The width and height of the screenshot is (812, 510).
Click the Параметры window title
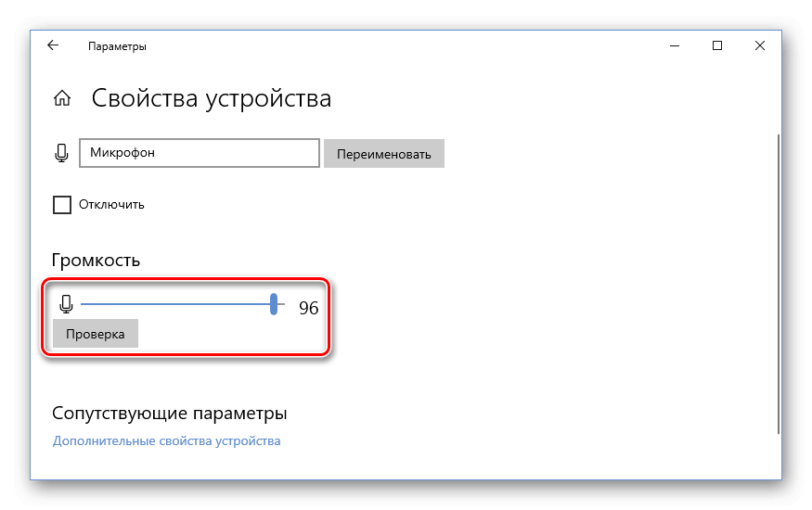(117, 46)
